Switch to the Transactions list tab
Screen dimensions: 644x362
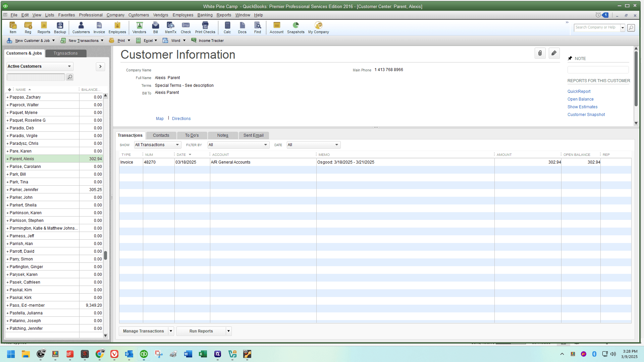(x=66, y=53)
